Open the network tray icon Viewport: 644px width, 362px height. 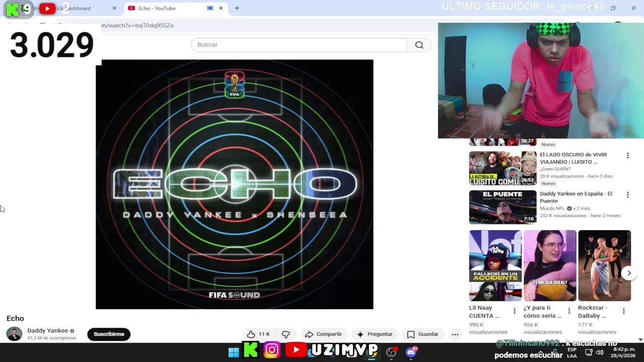(589, 352)
